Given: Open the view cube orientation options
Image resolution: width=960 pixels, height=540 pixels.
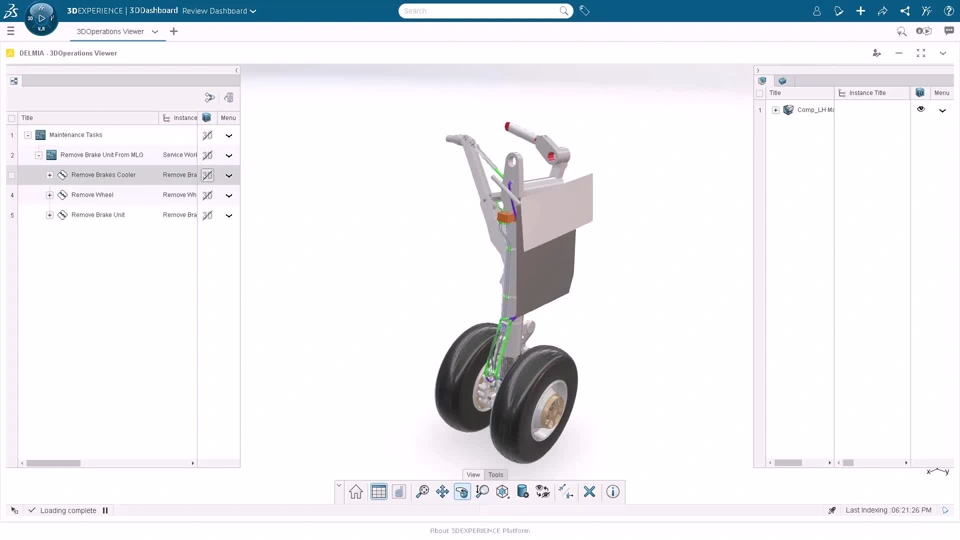Looking at the screenshot, I should (x=502, y=492).
